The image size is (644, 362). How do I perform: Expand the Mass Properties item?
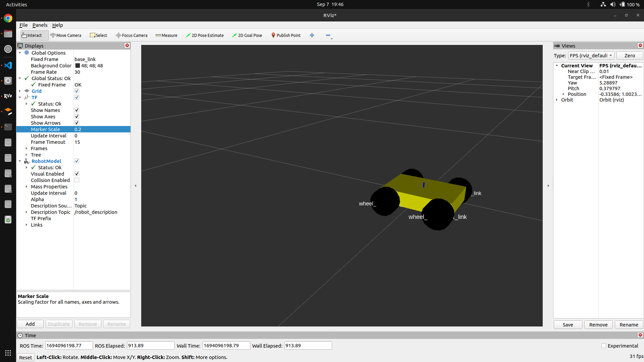[26, 187]
